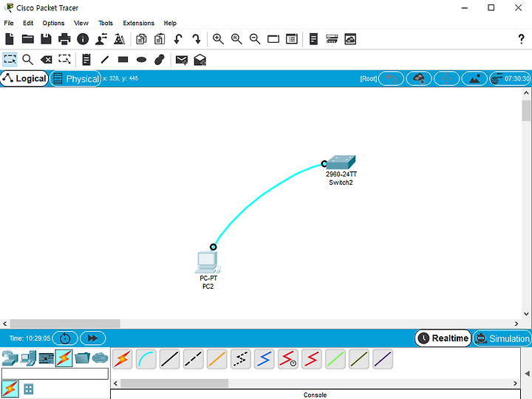Reset the zoom level

click(x=236, y=39)
